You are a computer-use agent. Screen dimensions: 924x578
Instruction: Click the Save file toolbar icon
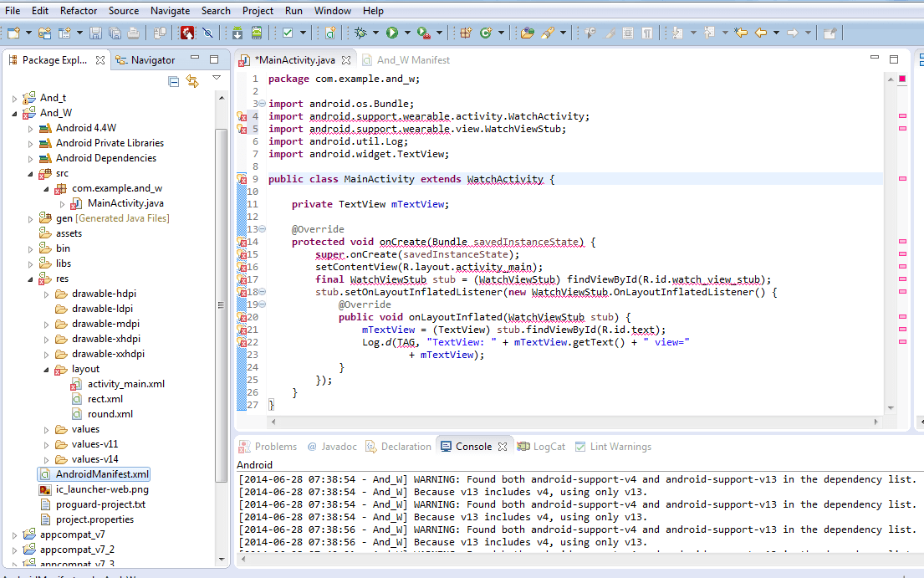coord(95,33)
